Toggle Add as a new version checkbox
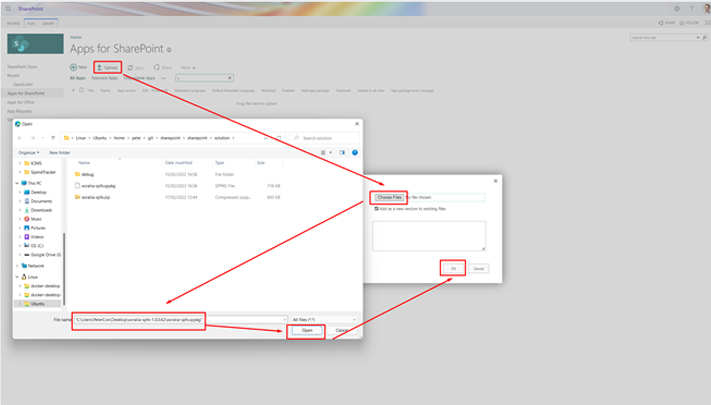 pos(376,209)
